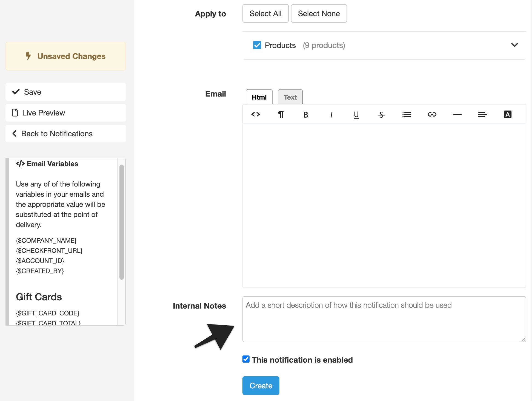The width and height of the screenshot is (532, 401).
Task: Uncheck This notification is enabled checkbox
Action: click(x=246, y=359)
